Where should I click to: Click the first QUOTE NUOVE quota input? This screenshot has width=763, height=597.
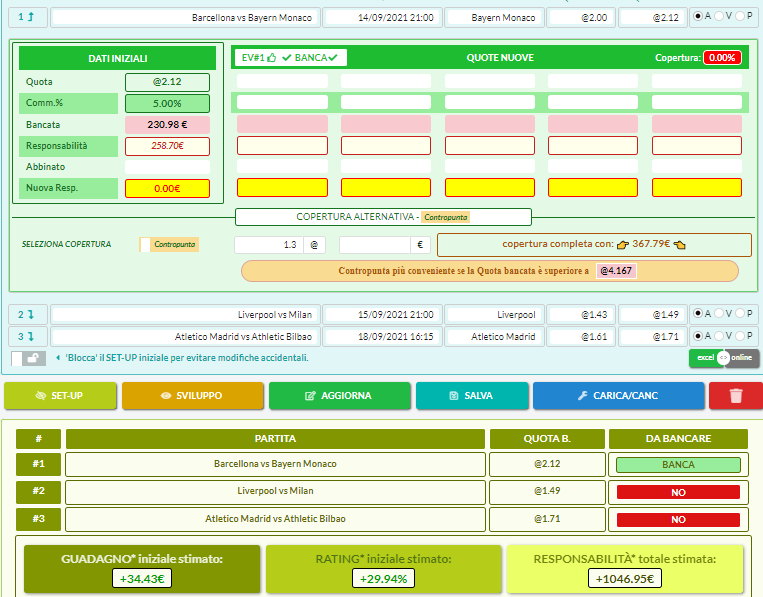click(282, 81)
